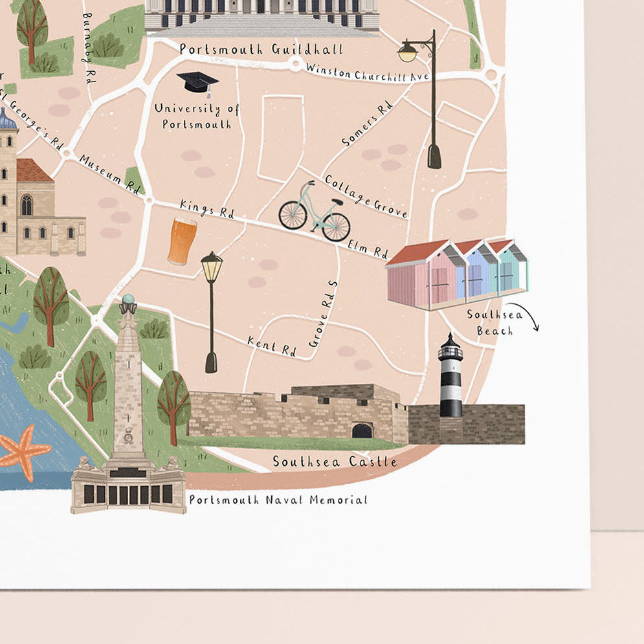The image size is (644, 644).
Task: Click the 'Southsea Castle' label
Action: [x=335, y=461]
